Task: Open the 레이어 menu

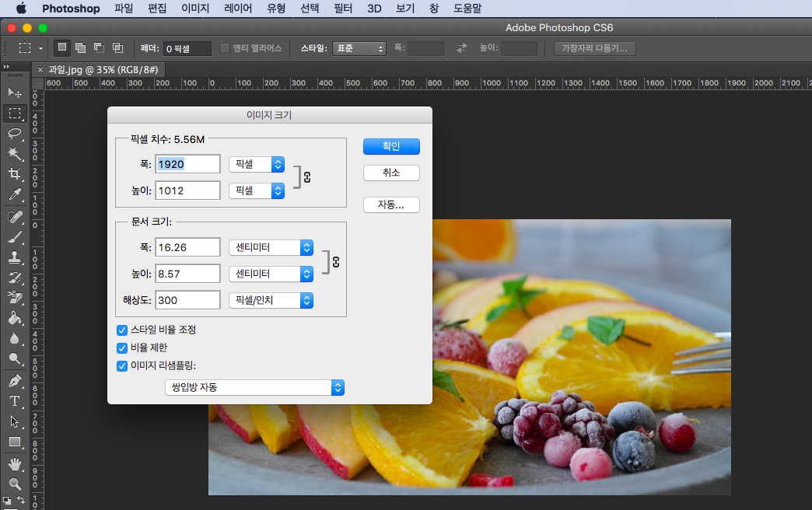Action: click(238, 9)
